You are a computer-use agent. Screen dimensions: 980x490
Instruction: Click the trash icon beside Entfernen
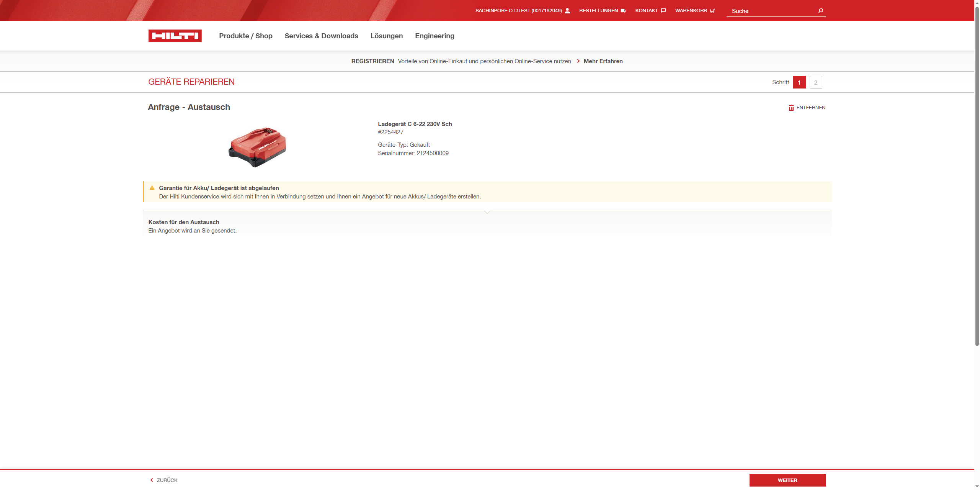pos(791,108)
